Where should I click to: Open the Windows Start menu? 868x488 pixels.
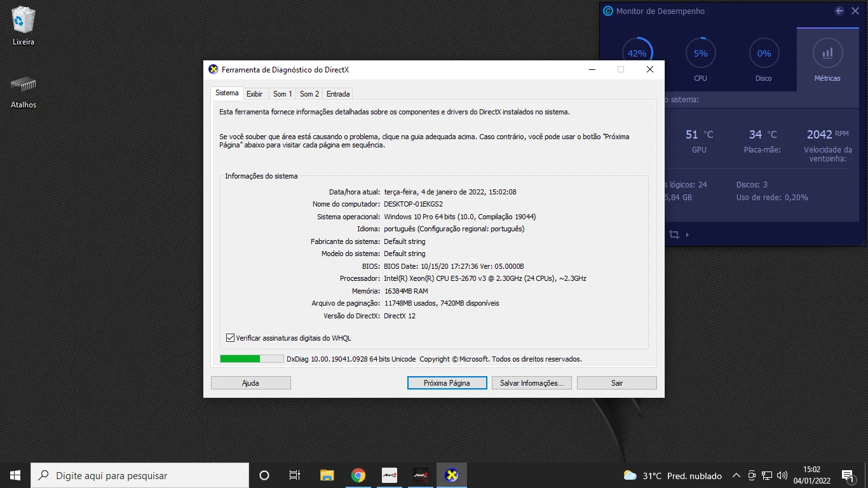pyautogui.click(x=15, y=475)
